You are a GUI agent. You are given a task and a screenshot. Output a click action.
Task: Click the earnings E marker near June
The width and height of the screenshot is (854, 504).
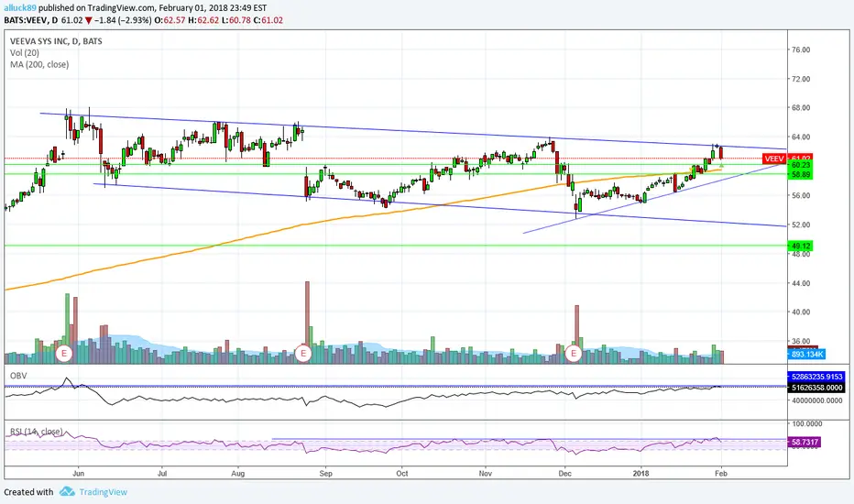click(64, 353)
